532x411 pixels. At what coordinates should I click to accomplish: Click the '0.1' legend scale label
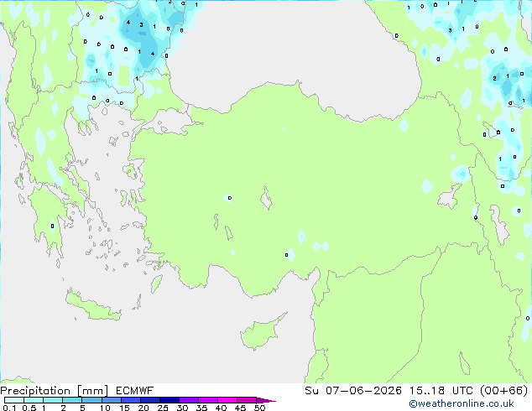pyautogui.click(x=9, y=408)
